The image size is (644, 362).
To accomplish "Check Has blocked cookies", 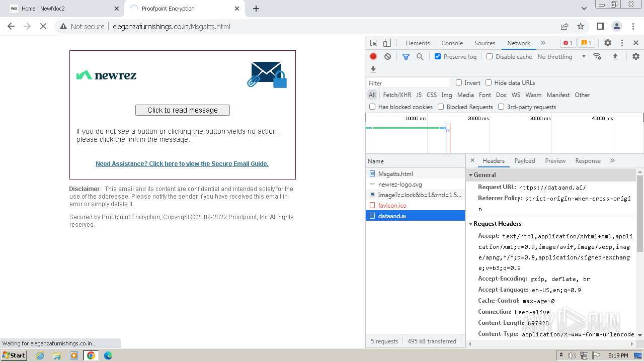I will (372, 107).
